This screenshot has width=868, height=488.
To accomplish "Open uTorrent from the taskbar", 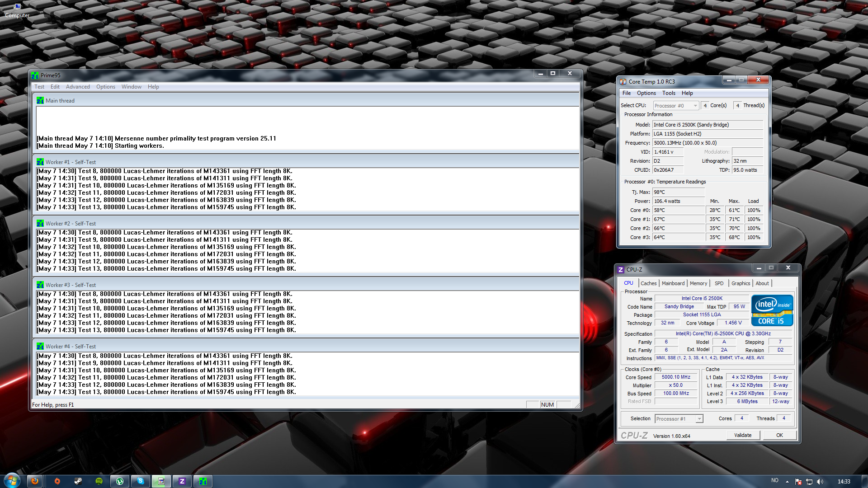I will tap(120, 481).
